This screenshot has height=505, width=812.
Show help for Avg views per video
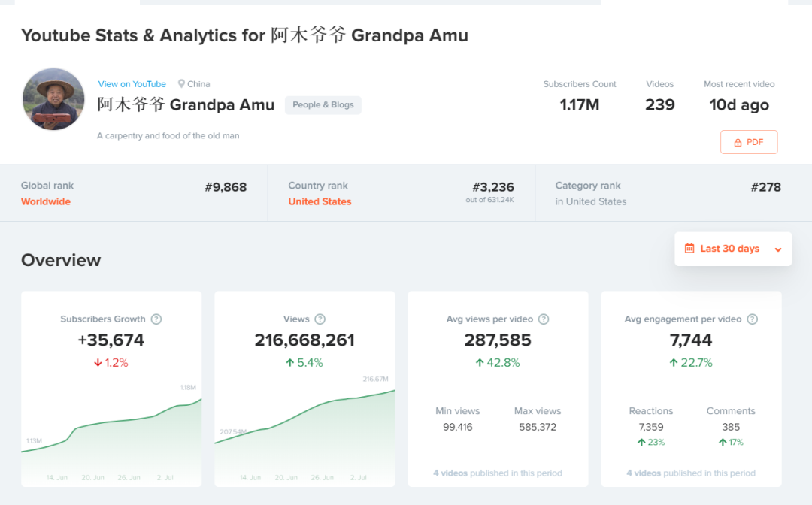point(544,319)
